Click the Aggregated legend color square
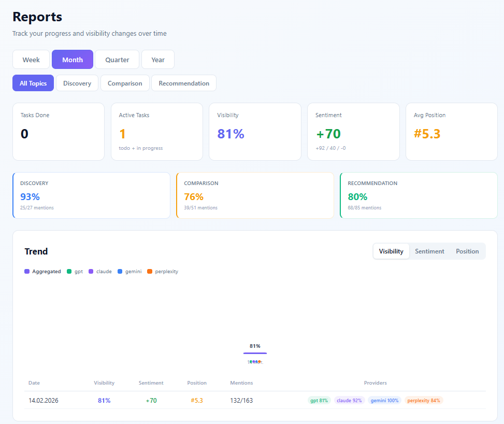This screenshot has width=504, height=424. tap(26, 271)
